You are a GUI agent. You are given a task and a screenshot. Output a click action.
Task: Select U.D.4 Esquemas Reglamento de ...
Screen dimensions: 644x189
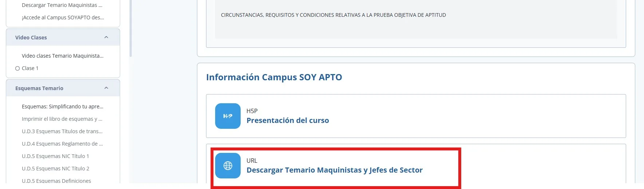point(62,144)
